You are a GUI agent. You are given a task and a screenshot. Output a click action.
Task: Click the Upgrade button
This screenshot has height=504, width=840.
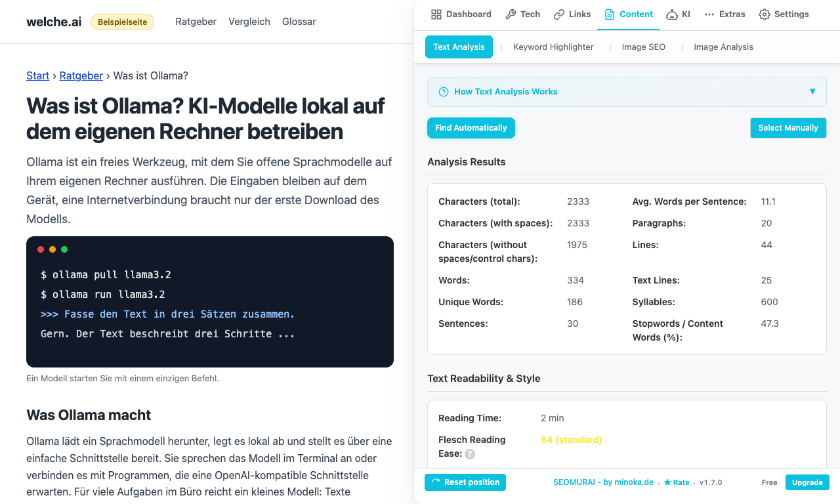(807, 482)
